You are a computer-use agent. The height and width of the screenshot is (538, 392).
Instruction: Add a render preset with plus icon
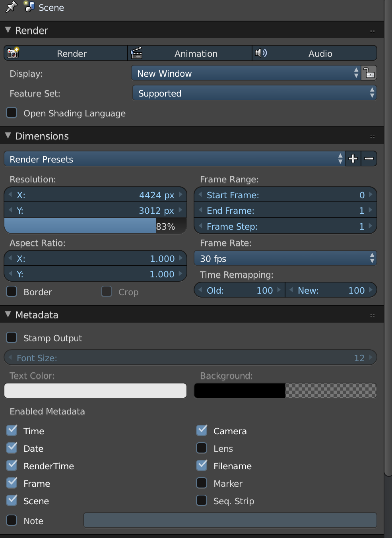coord(353,159)
